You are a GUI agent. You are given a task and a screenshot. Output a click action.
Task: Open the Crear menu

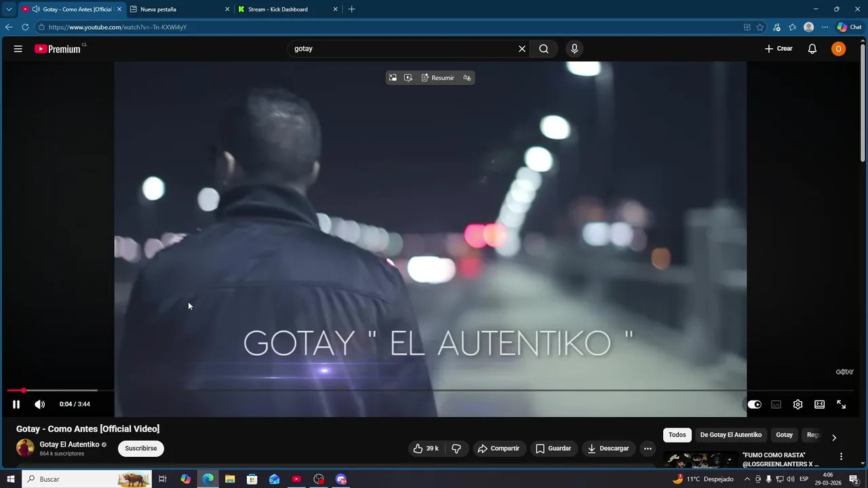tap(778, 49)
